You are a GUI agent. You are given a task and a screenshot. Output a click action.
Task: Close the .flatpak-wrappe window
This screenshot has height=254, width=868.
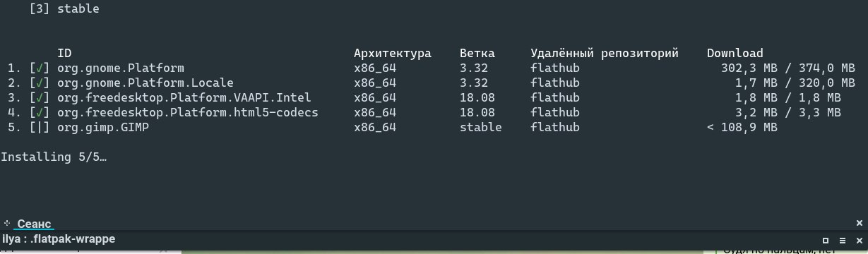point(858,240)
